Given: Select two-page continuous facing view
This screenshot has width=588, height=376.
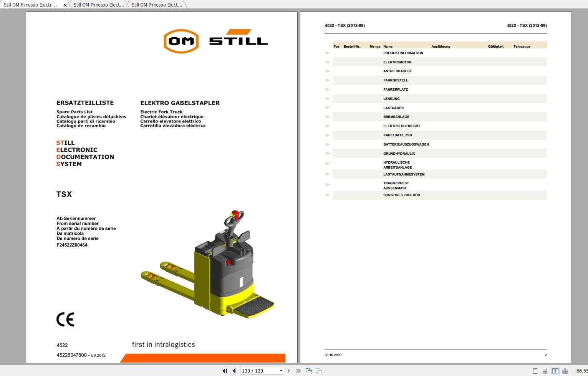Looking at the screenshot, I should [x=565, y=371].
